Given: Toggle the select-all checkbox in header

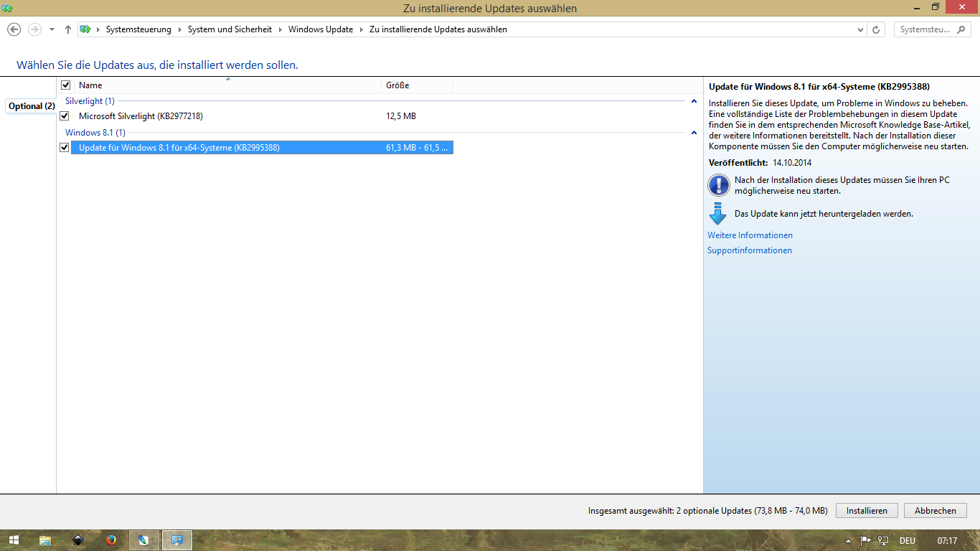Looking at the screenshot, I should 66,85.
